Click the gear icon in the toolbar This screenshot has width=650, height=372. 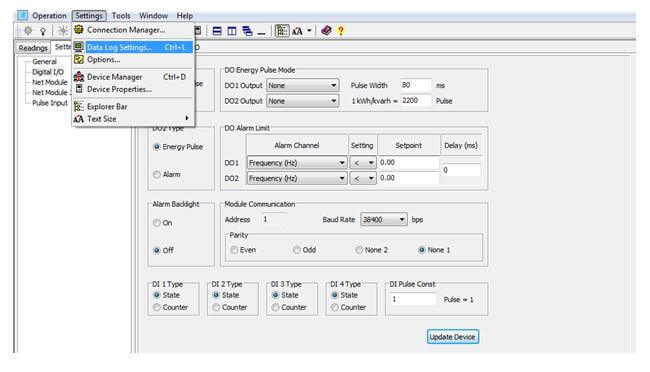click(x=28, y=31)
